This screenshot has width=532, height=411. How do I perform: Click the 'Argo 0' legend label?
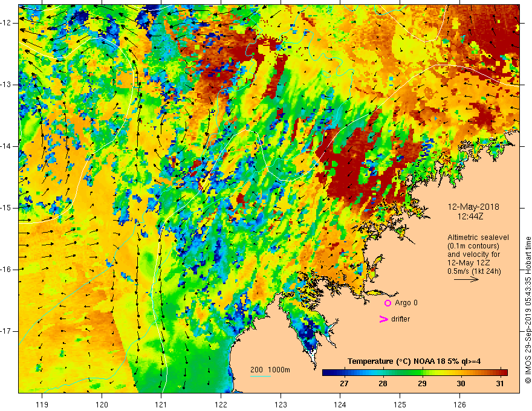tap(406, 303)
